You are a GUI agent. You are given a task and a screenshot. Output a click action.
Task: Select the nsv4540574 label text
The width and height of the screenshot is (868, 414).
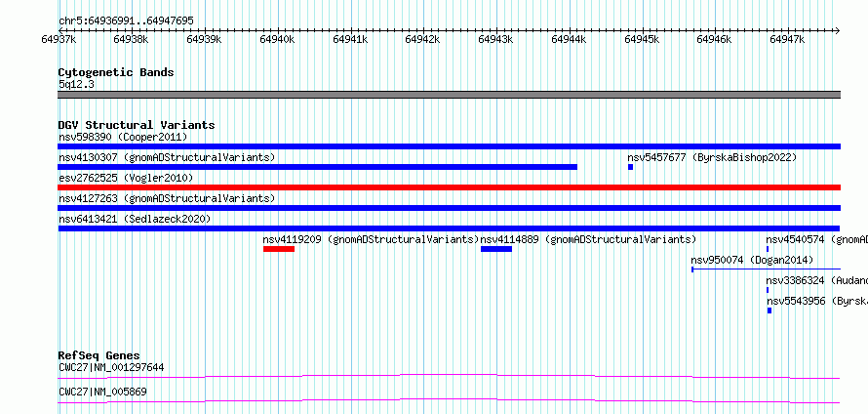pyautogui.click(x=816, y=239)
